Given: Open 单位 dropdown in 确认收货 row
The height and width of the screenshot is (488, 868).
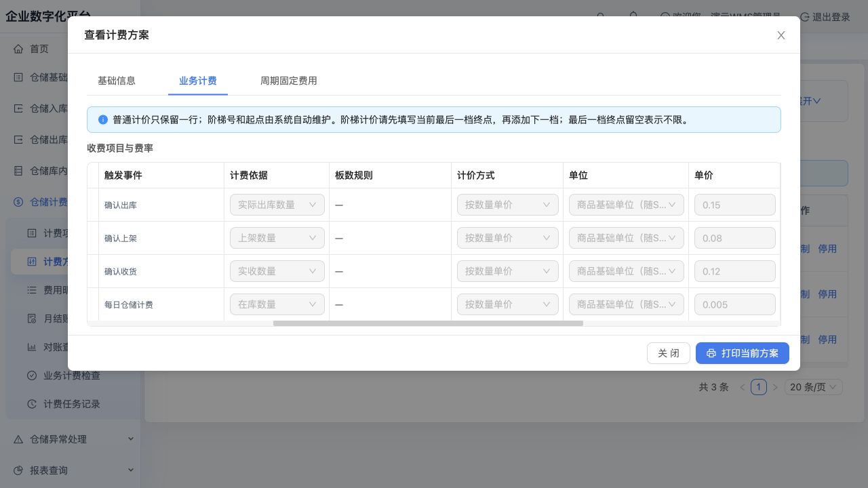Looking at the screenshot, I should tap(627, 271).
